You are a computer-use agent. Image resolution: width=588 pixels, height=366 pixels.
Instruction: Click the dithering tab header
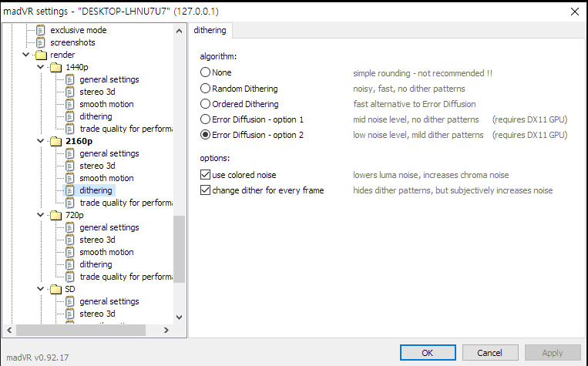coord(210,31)
